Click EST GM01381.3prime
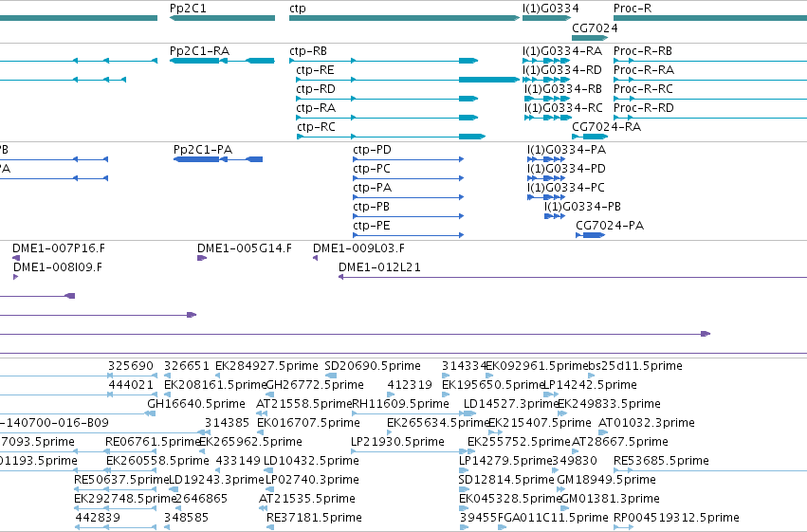This screenshot has height=532, width=807. point(564,509)
